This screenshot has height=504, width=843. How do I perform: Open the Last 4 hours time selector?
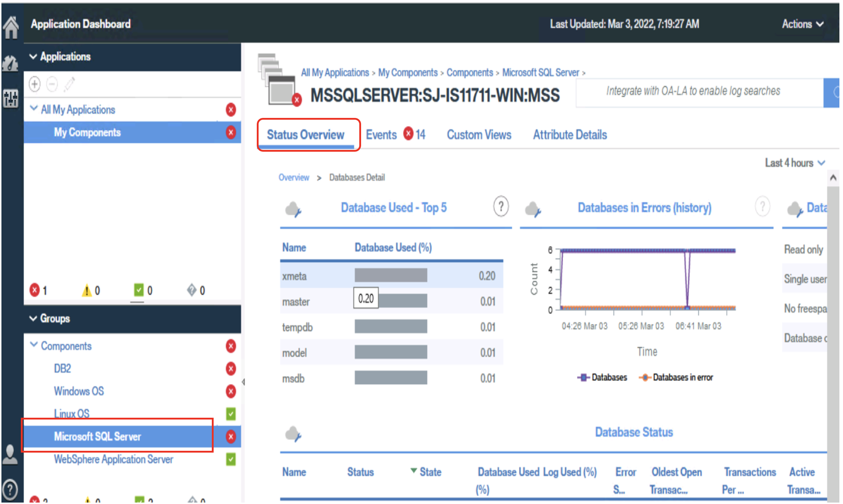tap(794, 163)
